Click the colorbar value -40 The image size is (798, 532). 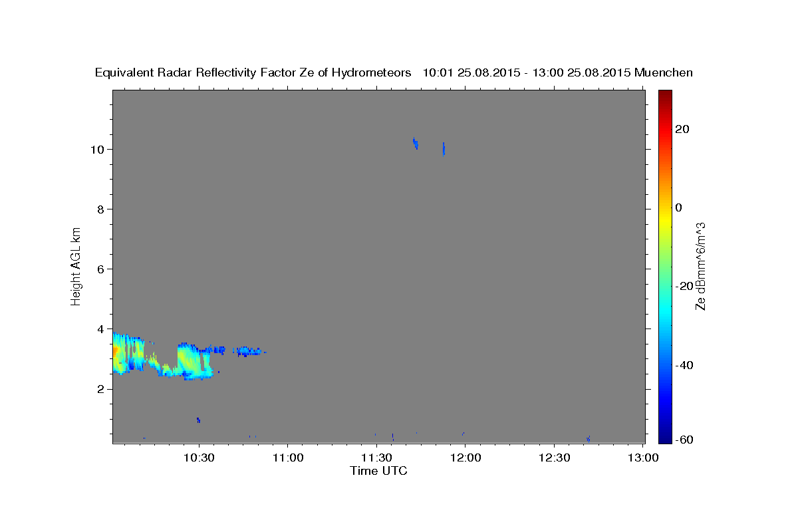click(x=683, y=365)
